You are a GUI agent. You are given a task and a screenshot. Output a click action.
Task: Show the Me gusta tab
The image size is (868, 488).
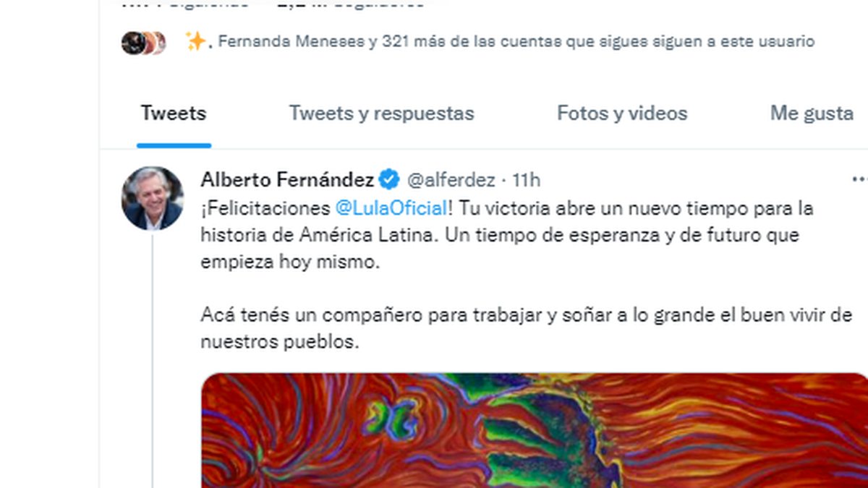[x=812, y=114]
